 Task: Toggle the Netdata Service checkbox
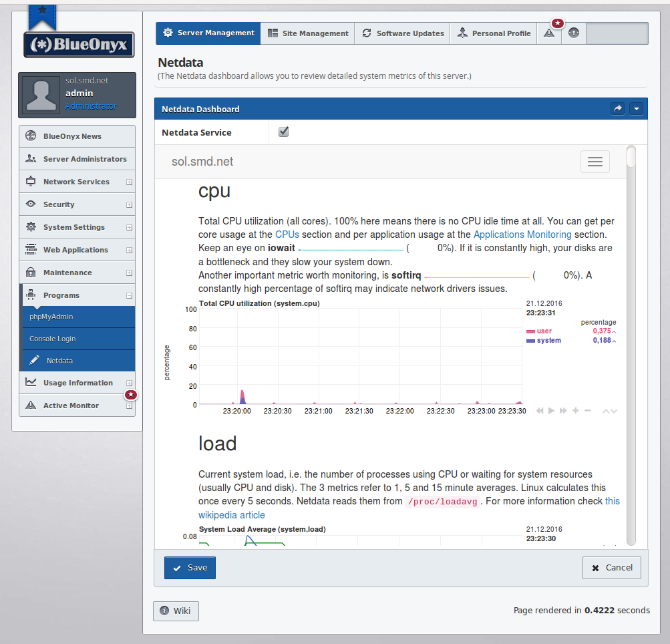click(x=283, y=132)
